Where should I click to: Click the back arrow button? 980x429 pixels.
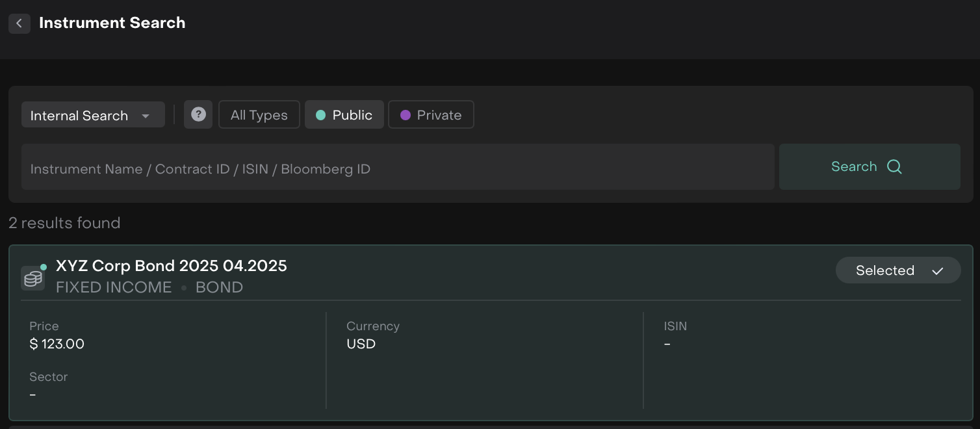[19, 23]
